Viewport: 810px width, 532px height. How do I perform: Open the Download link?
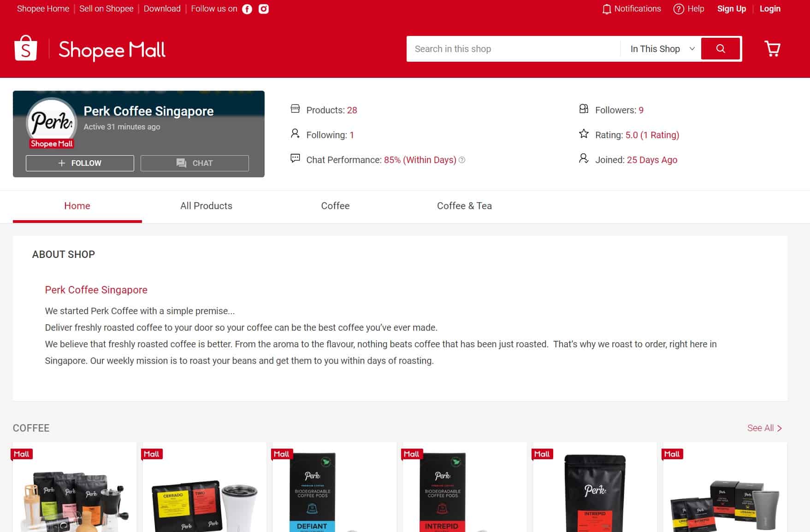tap(162, 9)
